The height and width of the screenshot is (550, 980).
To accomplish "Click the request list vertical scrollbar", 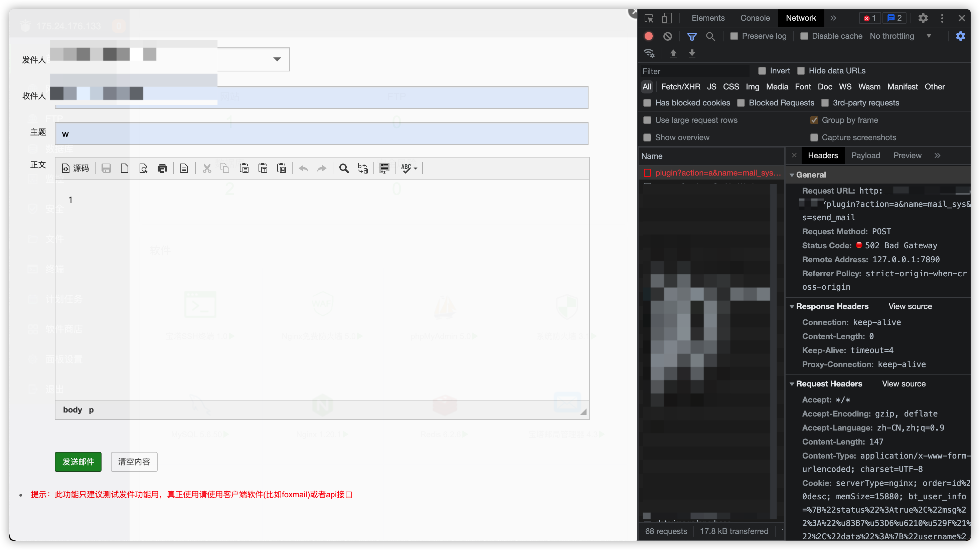I will [x=773, y=351].
